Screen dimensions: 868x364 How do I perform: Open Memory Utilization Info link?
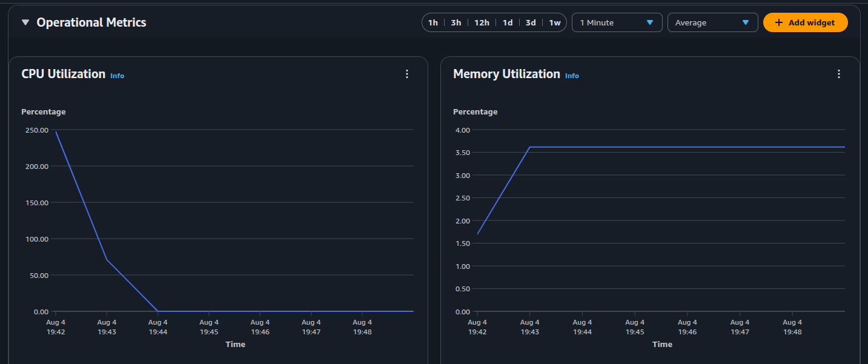click(572, 76)
